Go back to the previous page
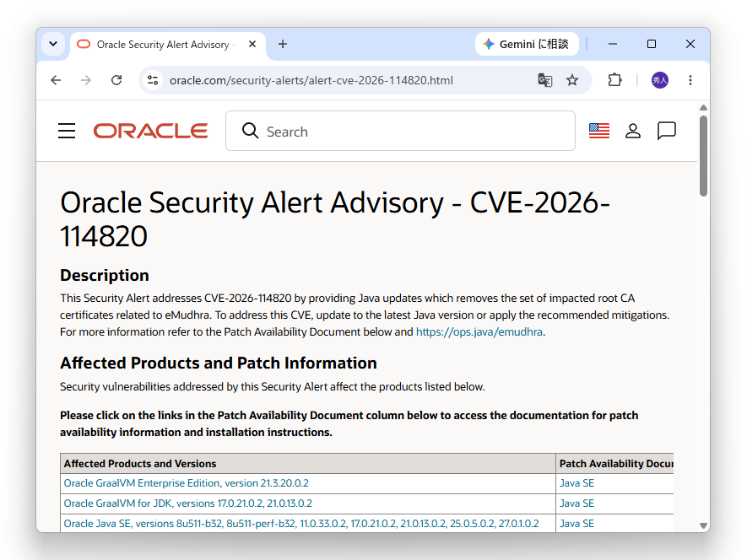The height and width of the screenshot is (560, 747). 56,80
